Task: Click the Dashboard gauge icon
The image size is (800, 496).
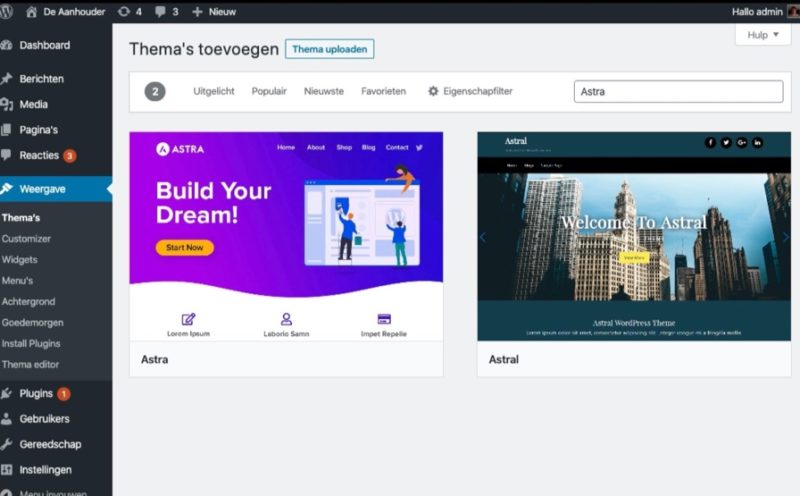Action: click(6, 45)
